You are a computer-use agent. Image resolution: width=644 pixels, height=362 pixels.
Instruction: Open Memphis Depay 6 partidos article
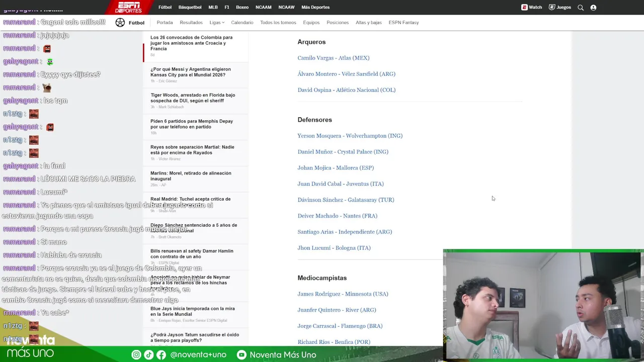pyautogui.click(x=192, y=124)
